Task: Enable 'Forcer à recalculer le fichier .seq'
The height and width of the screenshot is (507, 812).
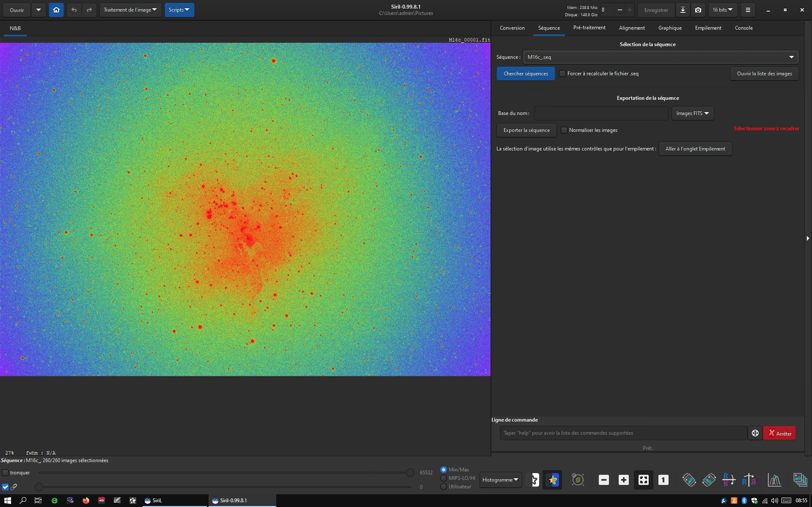Action: 563,74
